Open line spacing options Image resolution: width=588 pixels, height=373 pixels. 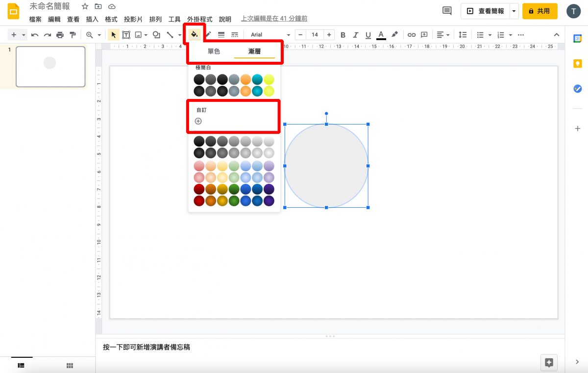[463, 35]
